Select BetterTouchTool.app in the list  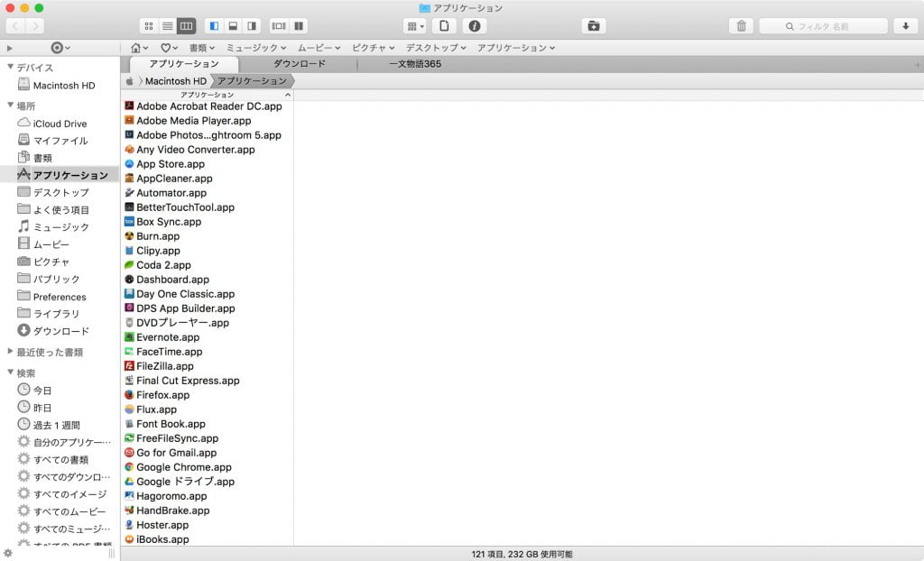207,207
